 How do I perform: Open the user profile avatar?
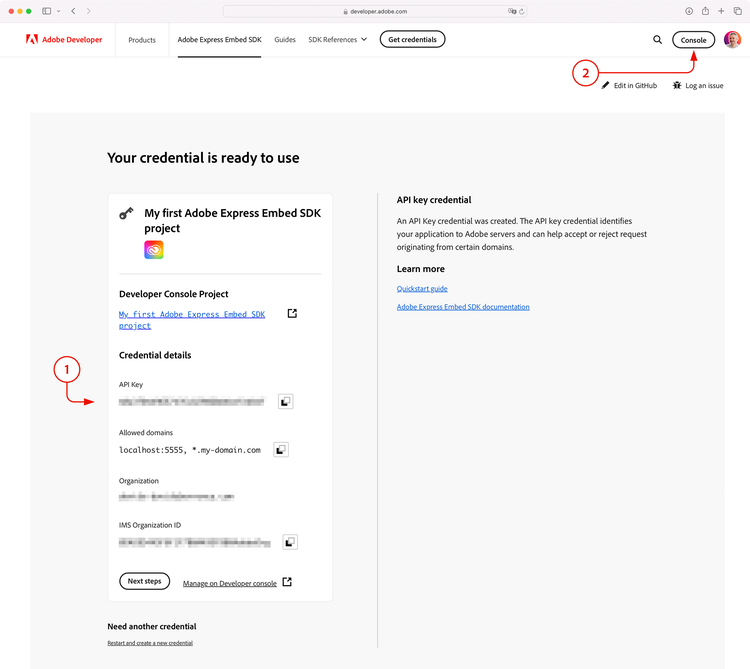(x=733, y=40)
